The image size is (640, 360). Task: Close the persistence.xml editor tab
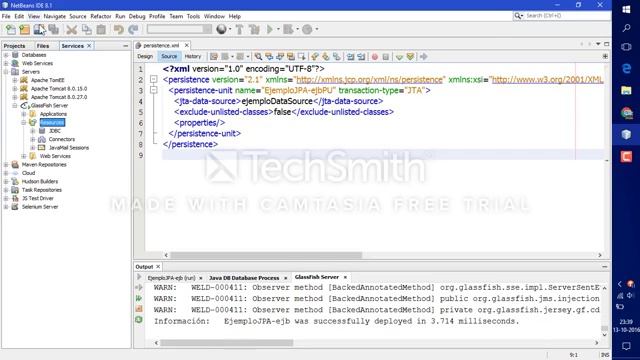tap(187, 45)
